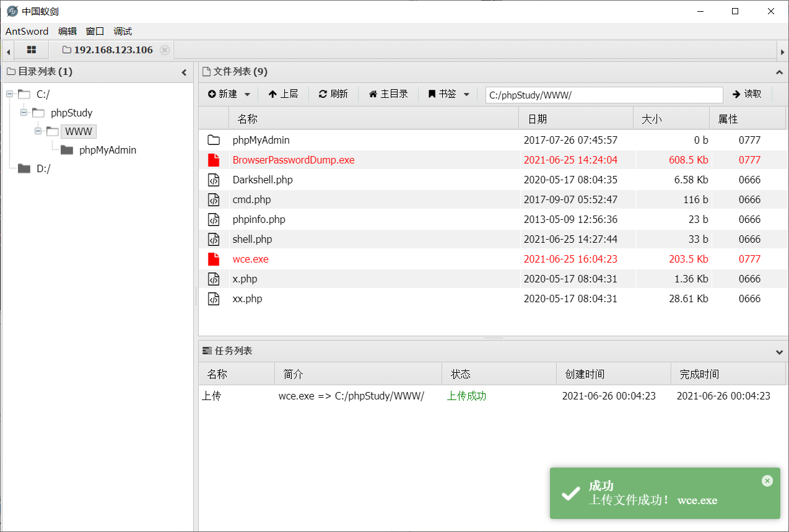Open the 调试 menu
789x532 pixels.
(123, 32)
